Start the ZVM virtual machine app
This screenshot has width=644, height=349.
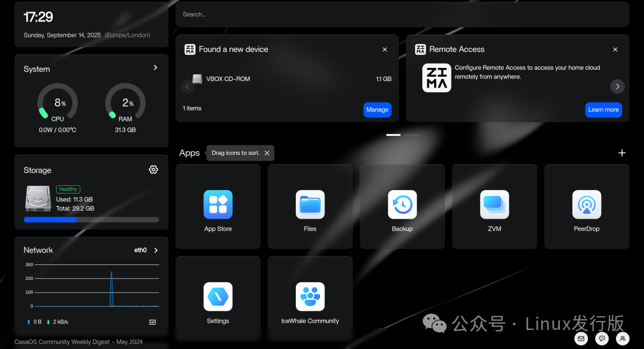494,205
